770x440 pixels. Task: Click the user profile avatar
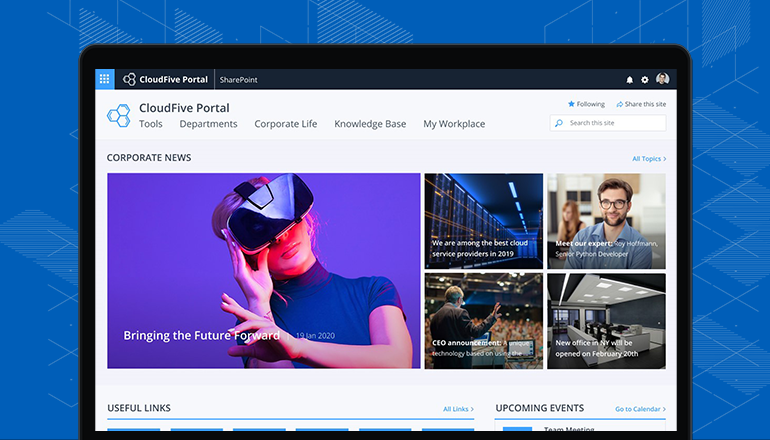[x=662, y=79]
